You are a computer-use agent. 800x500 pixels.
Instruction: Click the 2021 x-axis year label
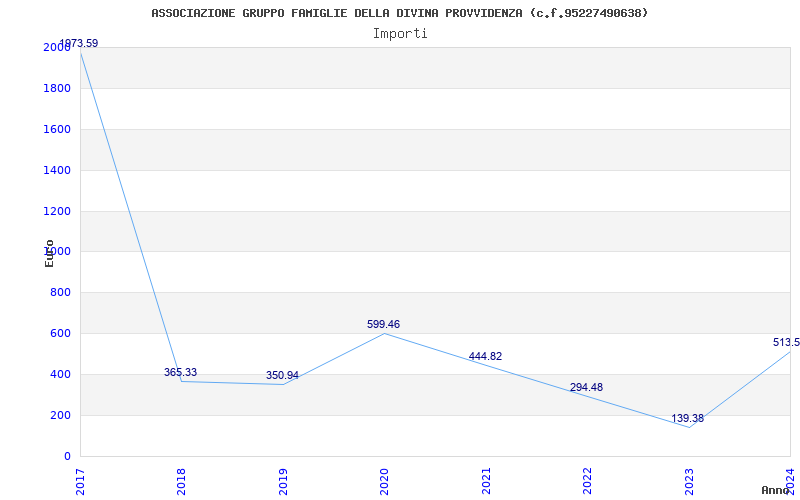486,481
